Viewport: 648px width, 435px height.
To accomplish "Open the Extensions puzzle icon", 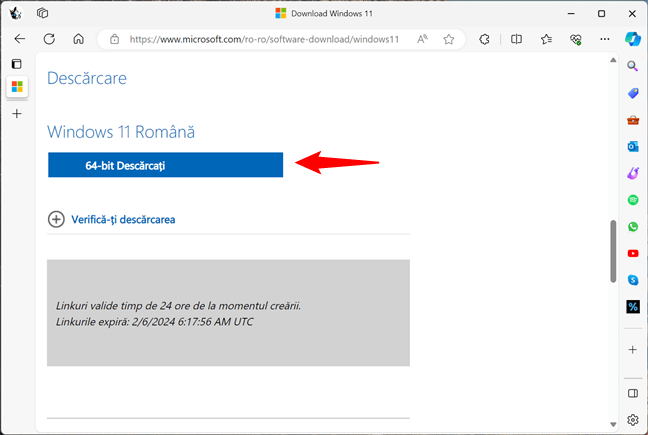I will pyautogui.click(x=484, y=39).
